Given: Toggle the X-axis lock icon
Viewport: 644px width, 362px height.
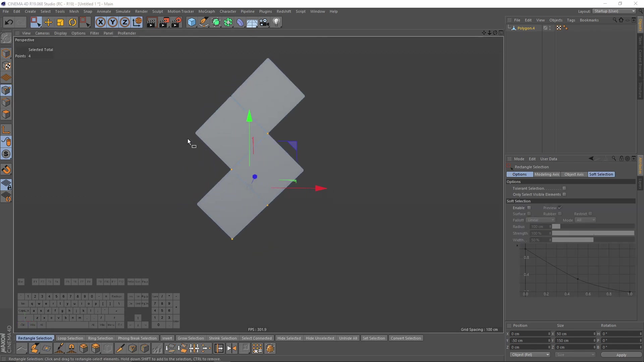Looking at the screenshot, I should 100,22.
